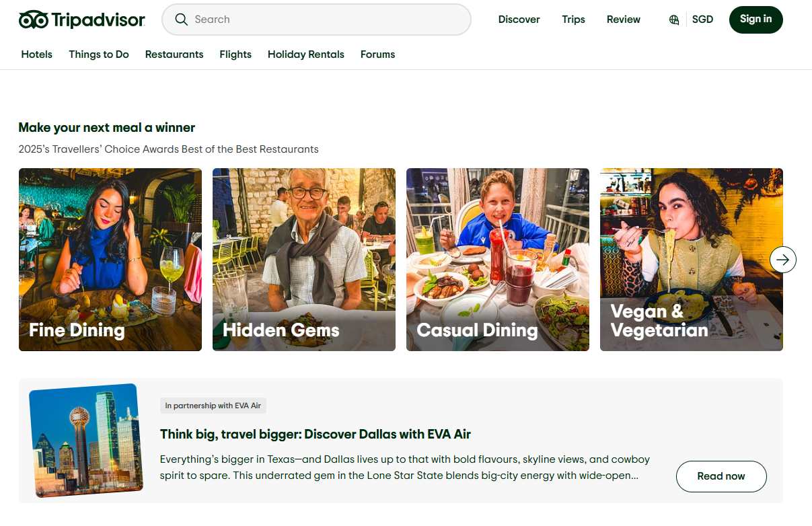
Task: Open the Fine Dining card
Action: [x=110, y=260]
